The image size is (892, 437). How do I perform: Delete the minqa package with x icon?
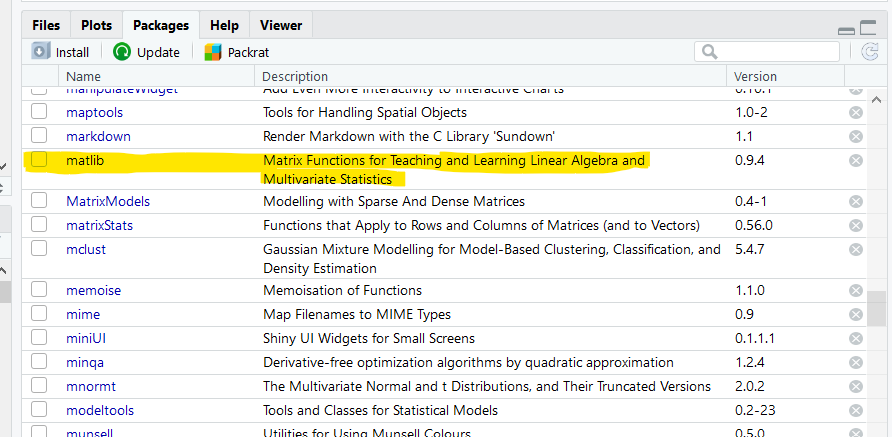(856, 362)
